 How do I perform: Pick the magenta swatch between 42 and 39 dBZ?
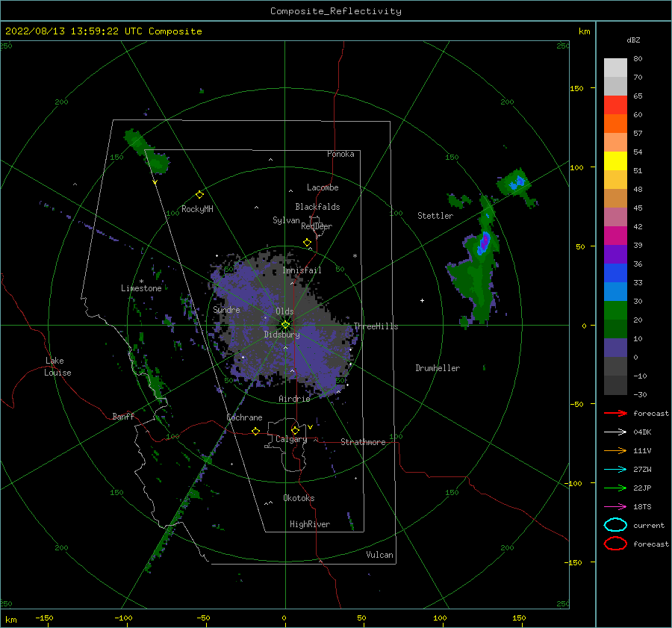pyautogui.click(x=615, y=236)
